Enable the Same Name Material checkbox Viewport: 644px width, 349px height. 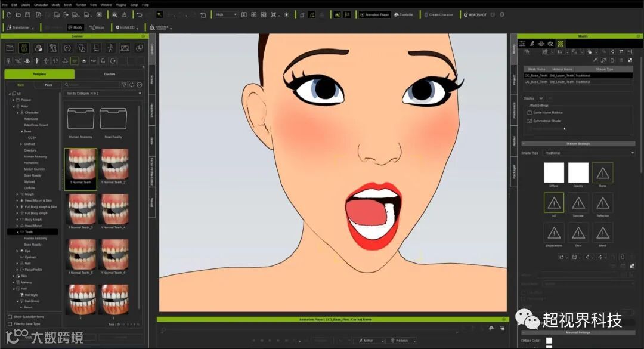(530, 112)
